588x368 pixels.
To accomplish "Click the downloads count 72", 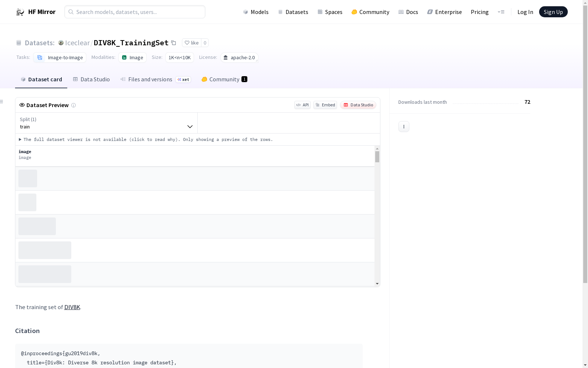I will (527, 102).
